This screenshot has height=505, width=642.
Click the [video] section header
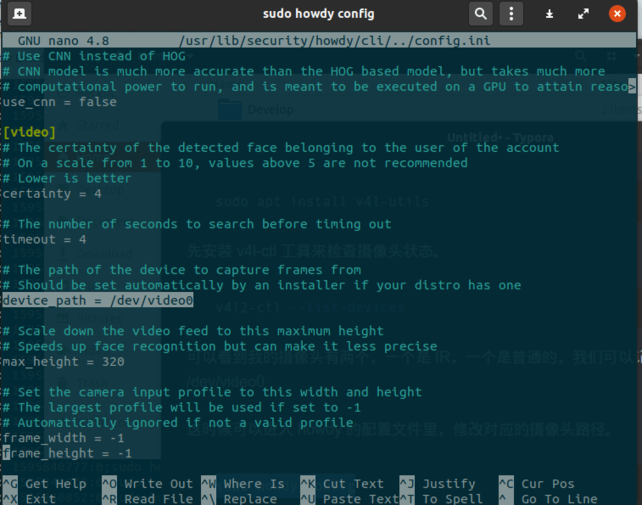[x=29, y=132]
